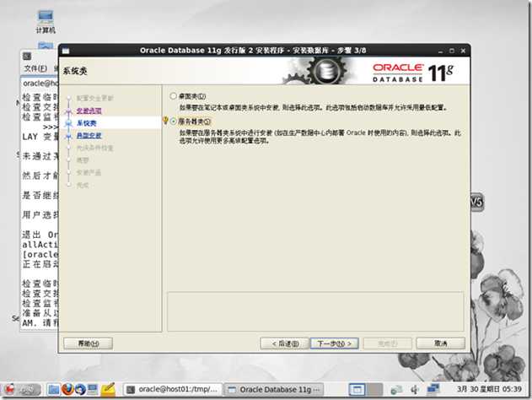Open installer window menu icon in title bar
This screenshot has height=400, width=532.
tap(66, 51)
